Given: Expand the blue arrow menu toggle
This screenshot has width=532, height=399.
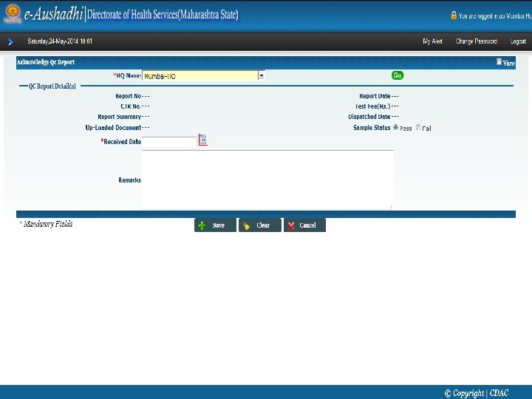Looking at the screenshot, I should coord(10,41).
